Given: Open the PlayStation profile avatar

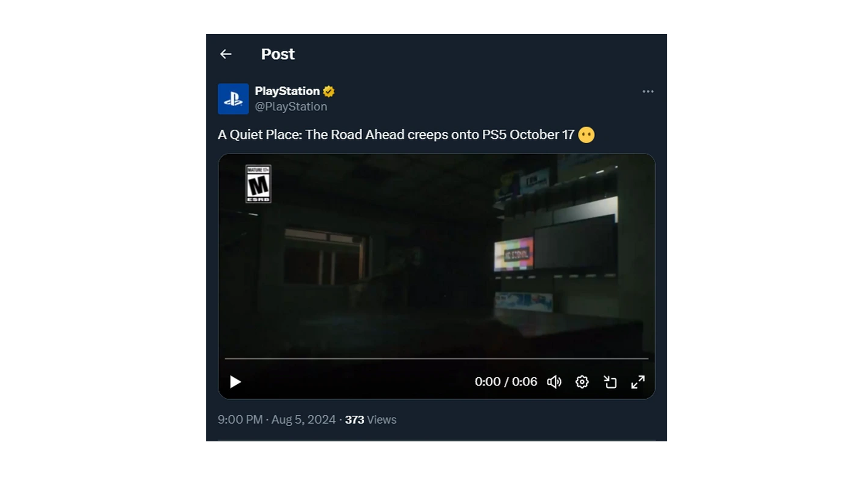Looking at the screenshot, I should pos(233,99).
